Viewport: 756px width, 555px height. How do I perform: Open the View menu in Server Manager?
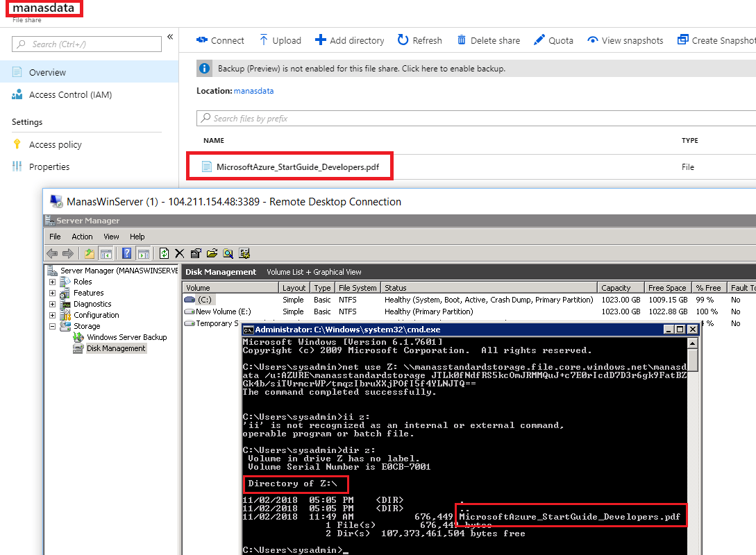(x=111, y=236)
